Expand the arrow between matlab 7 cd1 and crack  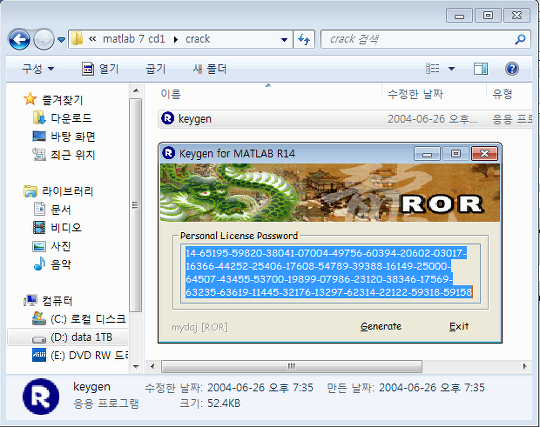click(176, 40)
